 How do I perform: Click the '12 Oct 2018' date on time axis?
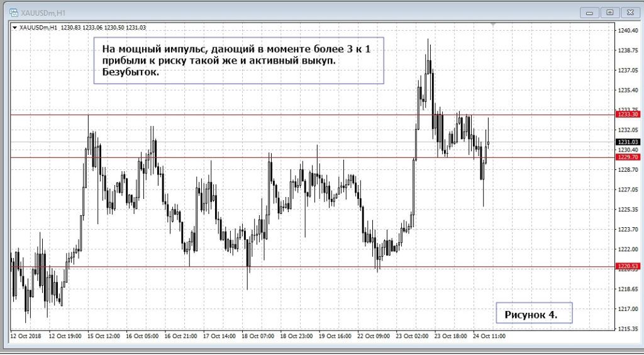coord(26,337)
